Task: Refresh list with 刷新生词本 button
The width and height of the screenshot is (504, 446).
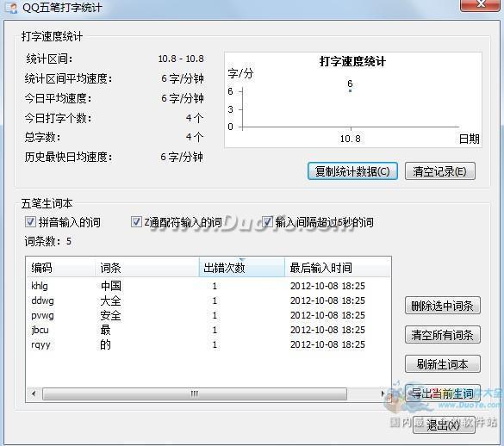Action: click(x=442, y=364)
